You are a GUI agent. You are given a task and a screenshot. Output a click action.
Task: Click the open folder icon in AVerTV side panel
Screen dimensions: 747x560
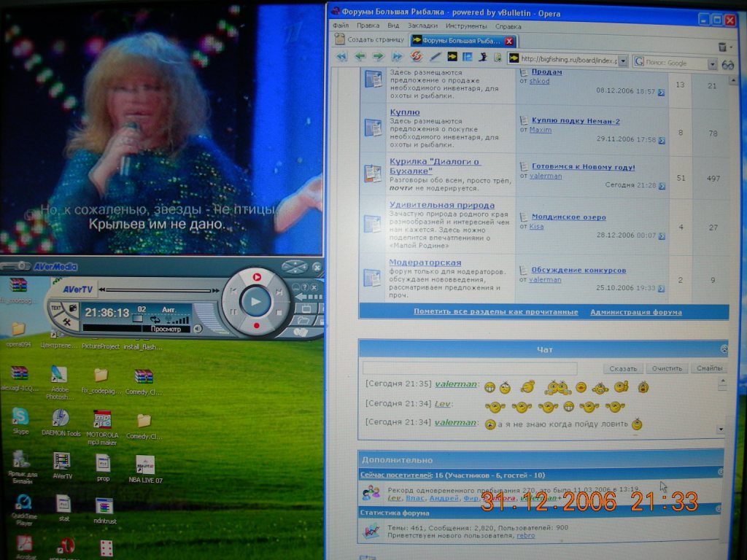(x=303, y=321)
